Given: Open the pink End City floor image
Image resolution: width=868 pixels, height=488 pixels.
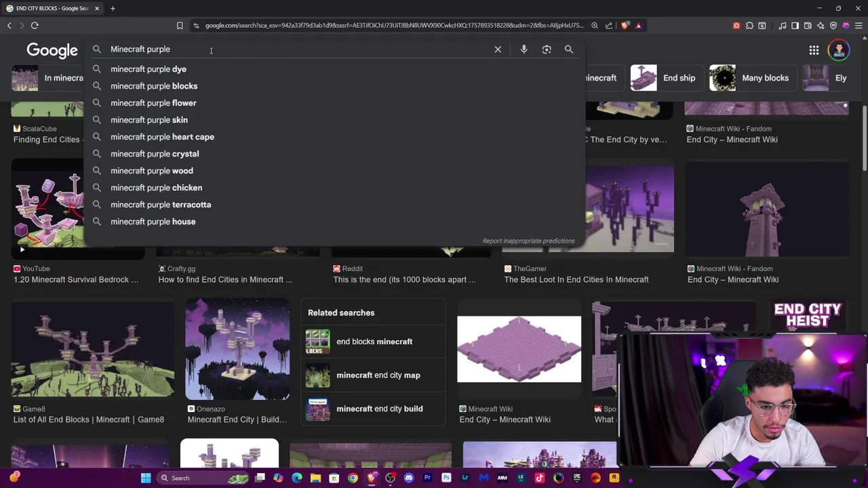Looking at the screenshot, I should point(519,349).
